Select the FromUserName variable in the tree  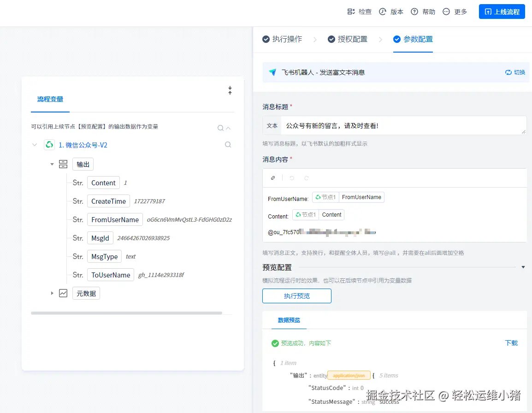(115, 219)
